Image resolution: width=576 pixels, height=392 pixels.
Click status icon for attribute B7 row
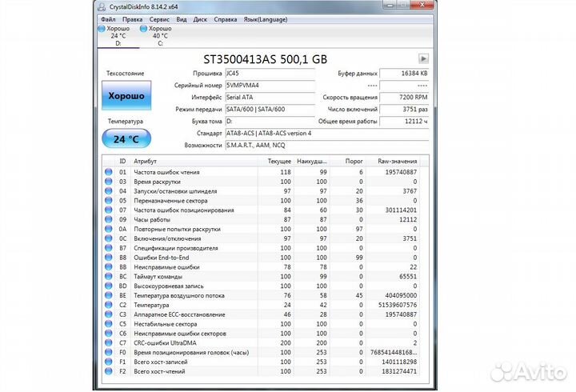pyautogui.click(x=108, y=248)
